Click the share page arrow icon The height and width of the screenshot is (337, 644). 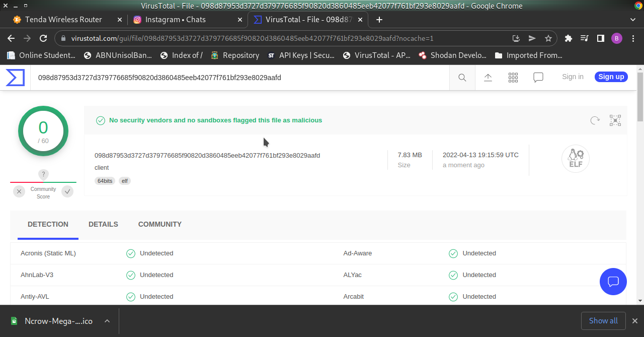[532, 38]
